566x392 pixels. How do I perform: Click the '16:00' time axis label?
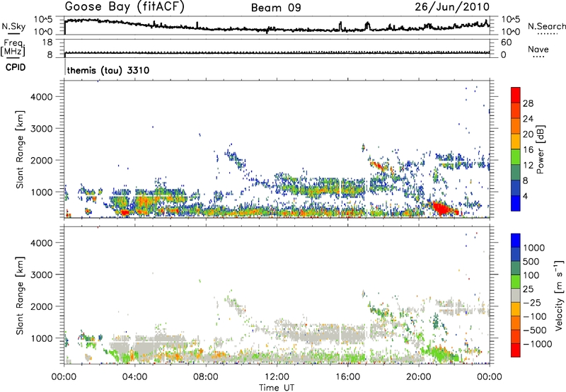347,377
